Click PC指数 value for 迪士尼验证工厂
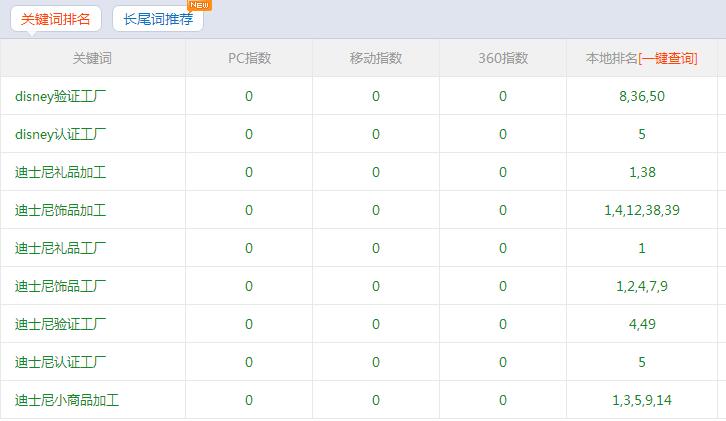The image size is (726, 421). (x=249, y=324)
